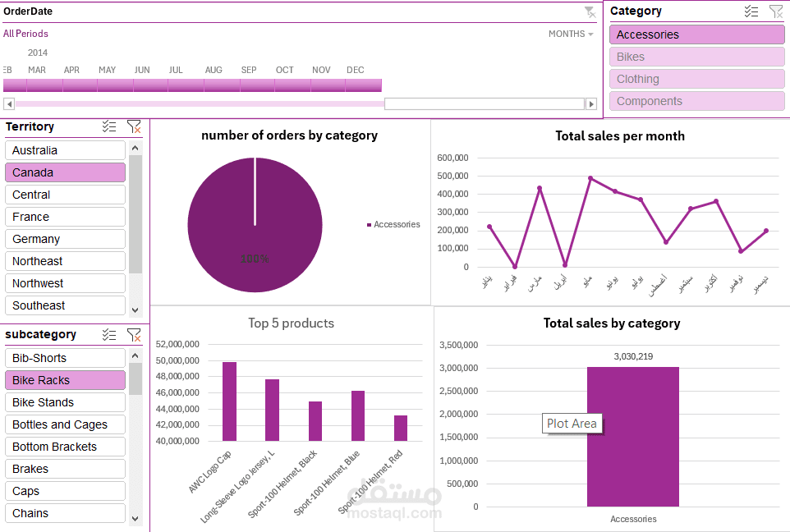
Task: Select the Bikes category
Action: click(x=696, y=57)
